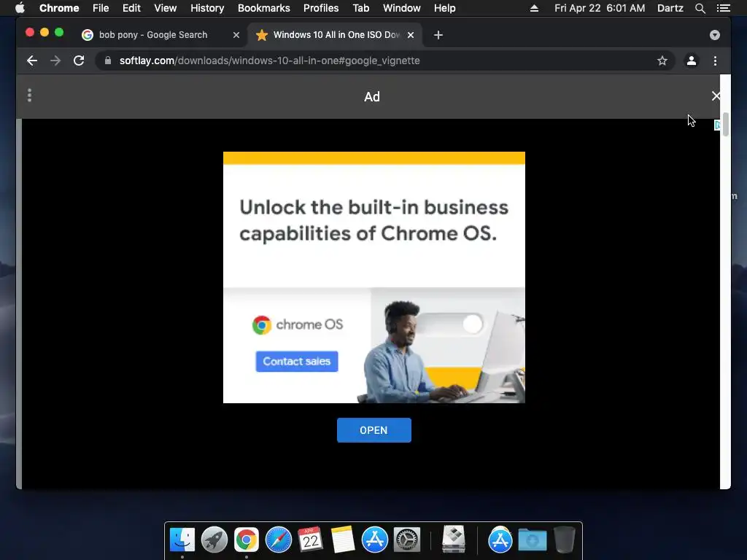Click the eject icon in the menu bar

pyautogui.click(x=534, y=8)
